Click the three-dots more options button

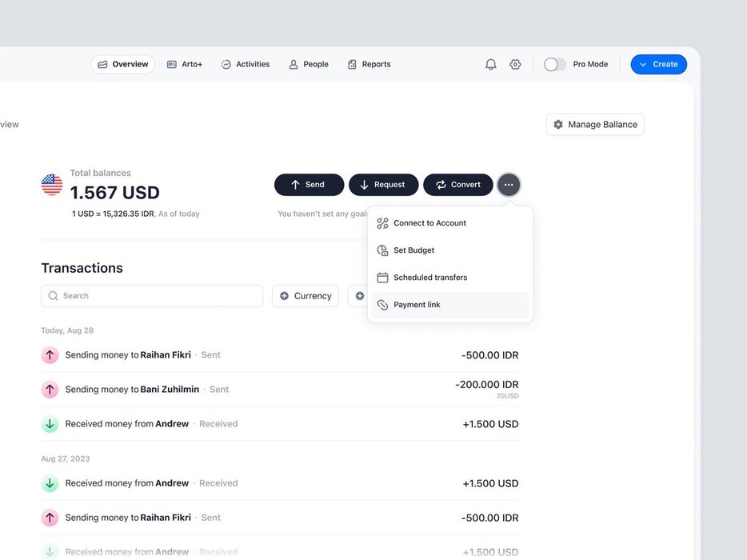tap(509, 185)
